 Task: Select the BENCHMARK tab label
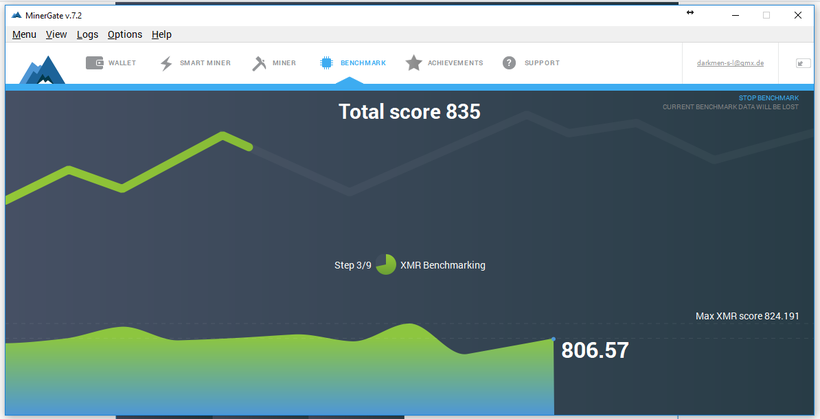(x=363, y=63)
